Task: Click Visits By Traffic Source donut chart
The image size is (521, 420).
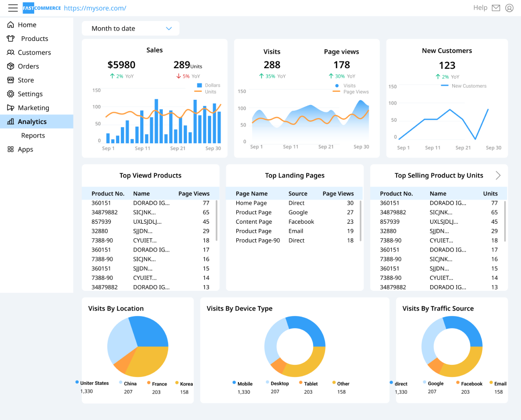Action: tap(452, 346)
